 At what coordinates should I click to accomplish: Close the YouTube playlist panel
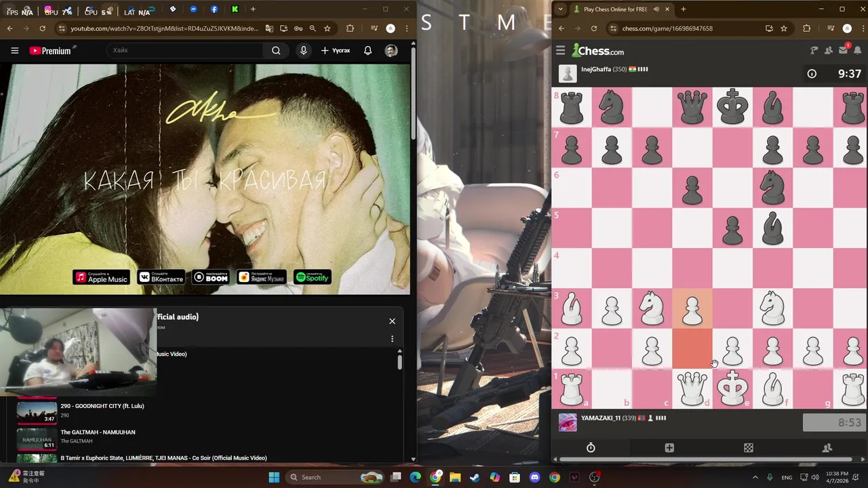click(392, 321)
